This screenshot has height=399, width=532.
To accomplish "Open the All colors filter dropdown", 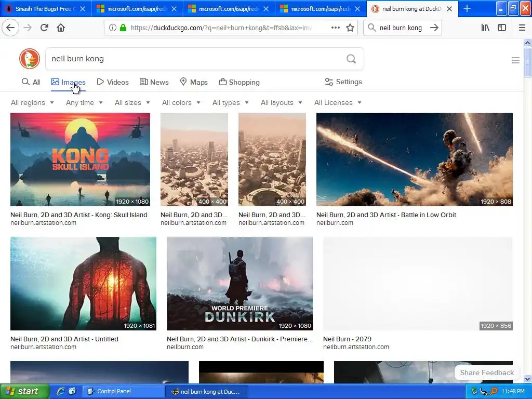I will pos(181,102).
